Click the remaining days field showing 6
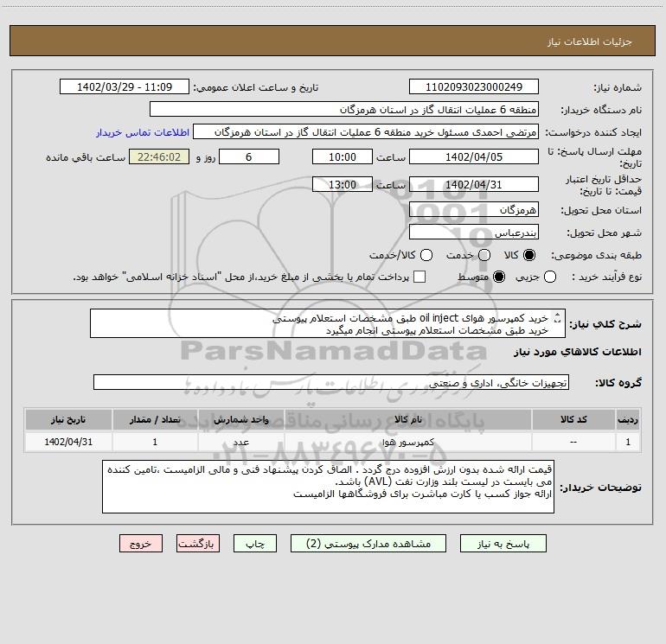The image size is (666, 644). click(249, 156)
